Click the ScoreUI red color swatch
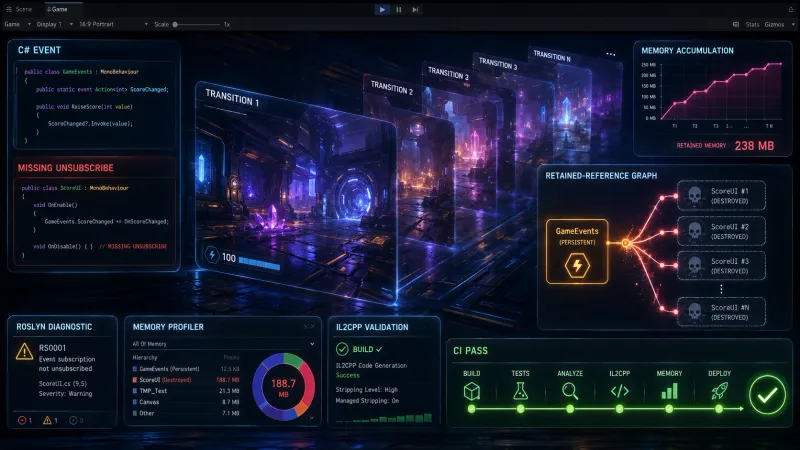 click(x=135, y=380)
